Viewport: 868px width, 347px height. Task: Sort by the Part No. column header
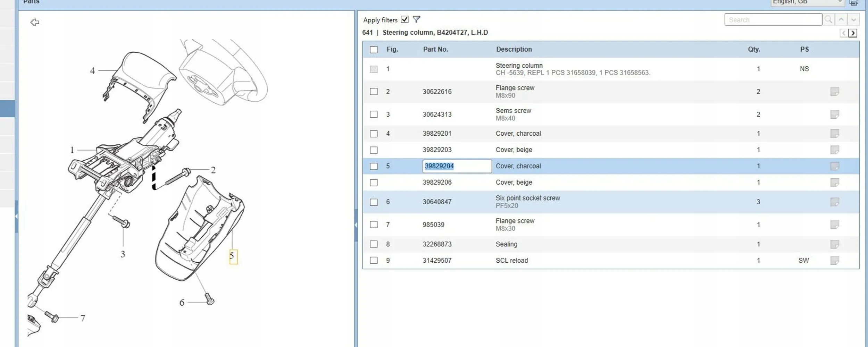[x=435, y=49]
